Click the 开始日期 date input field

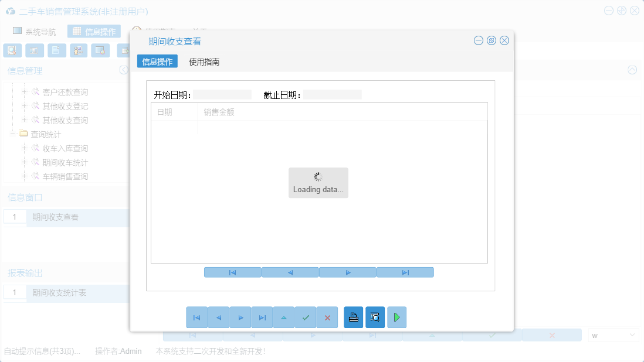point(223,94)
